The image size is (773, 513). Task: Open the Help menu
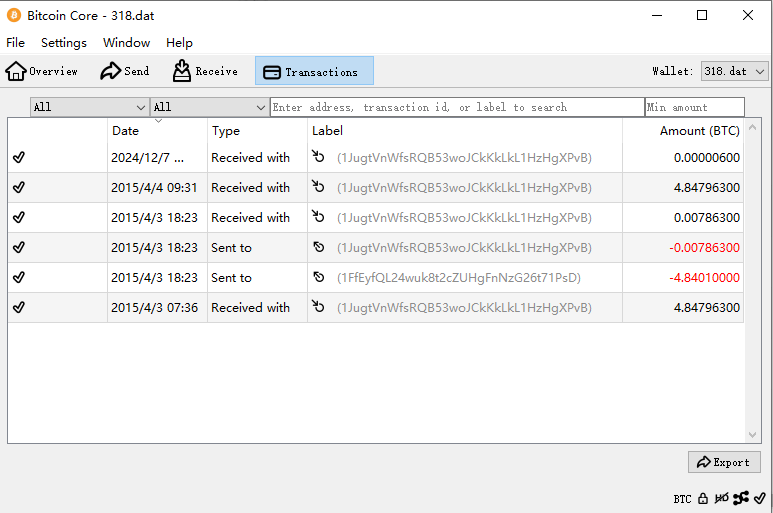[x=179, y=43]
